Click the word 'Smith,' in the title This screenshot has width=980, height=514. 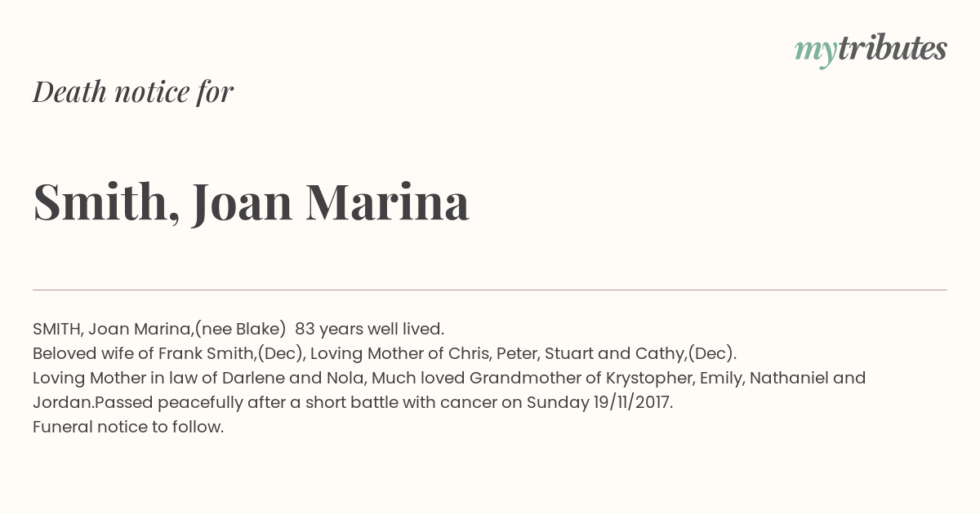coord(107,202)
